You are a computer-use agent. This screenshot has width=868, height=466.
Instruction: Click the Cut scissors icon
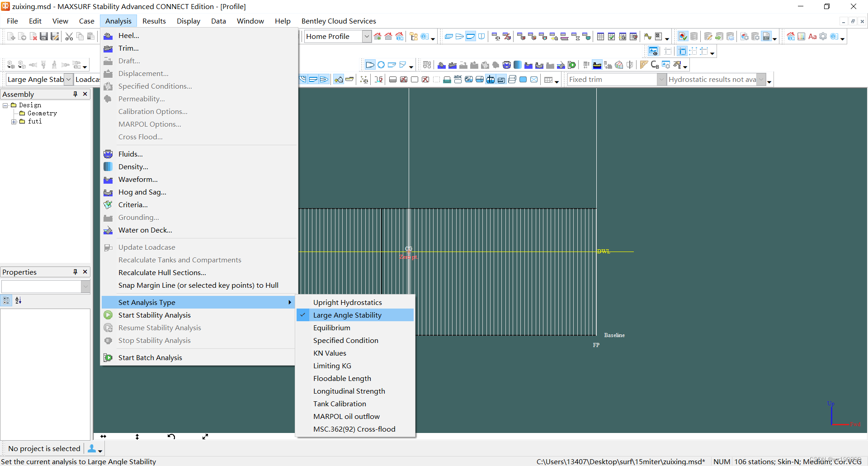pos(69,37)
